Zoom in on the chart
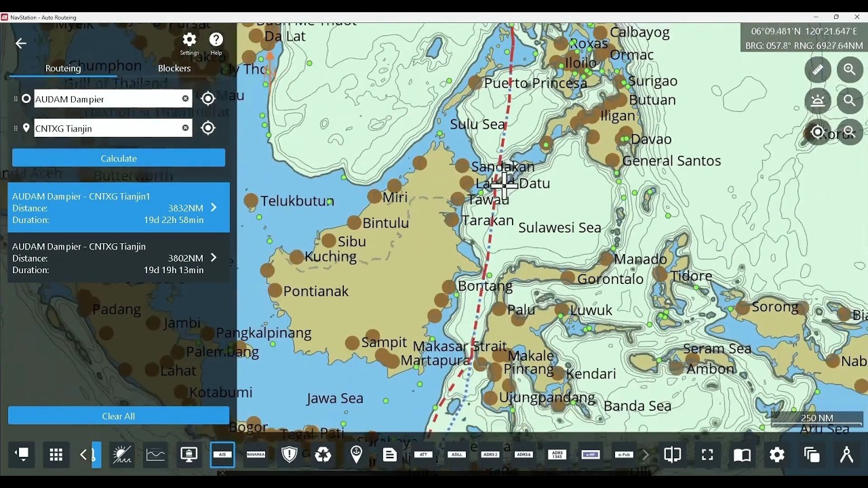The height and width of the screenshot is (488, 868). pyautogui.click(x=849, y=70)
